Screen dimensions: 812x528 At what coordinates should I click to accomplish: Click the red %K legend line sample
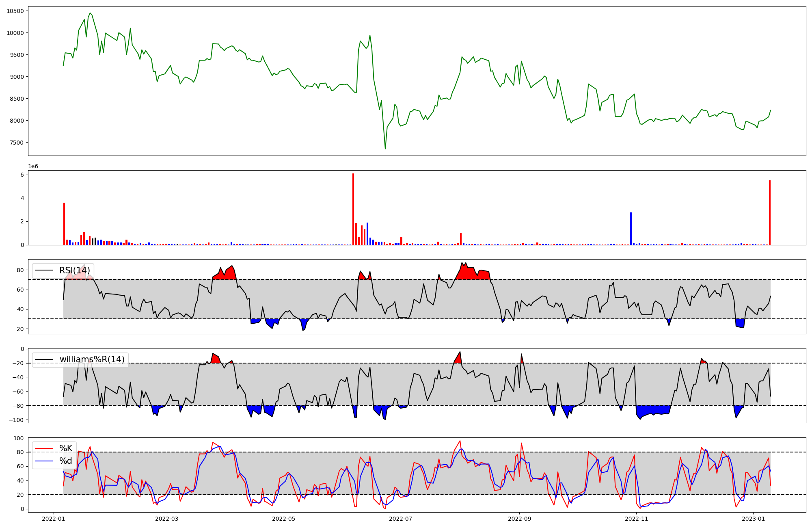point(44,448)
